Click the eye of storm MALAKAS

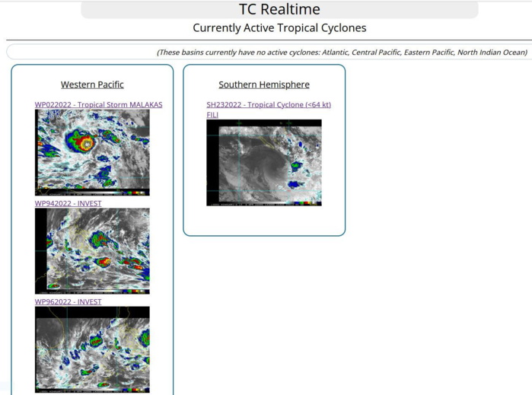tap(86, 143)
